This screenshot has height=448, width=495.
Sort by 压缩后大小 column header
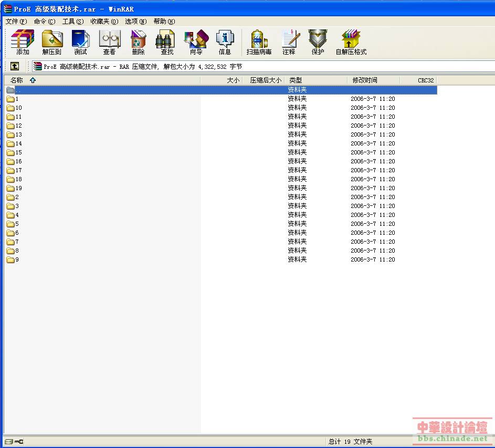[x=264, y=80]
